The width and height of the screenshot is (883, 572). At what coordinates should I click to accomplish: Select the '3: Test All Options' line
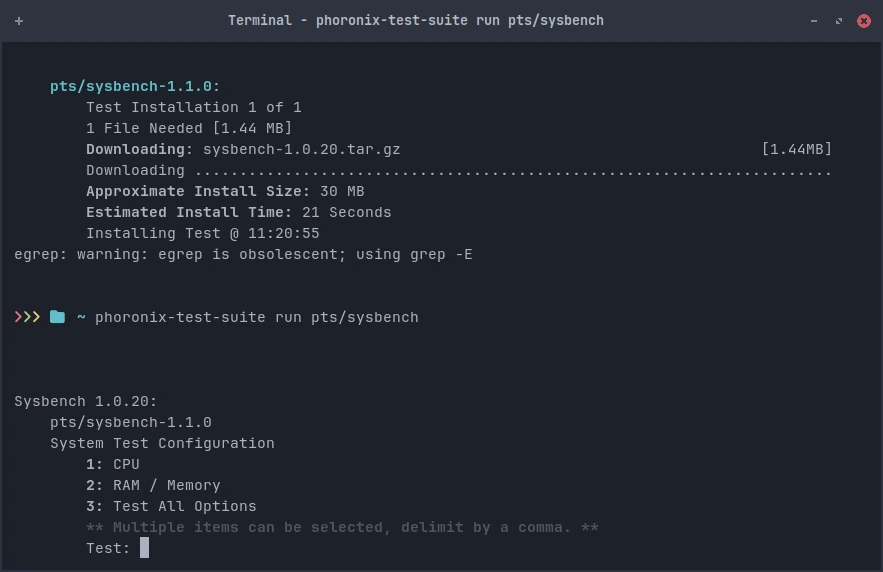[171, 506]
